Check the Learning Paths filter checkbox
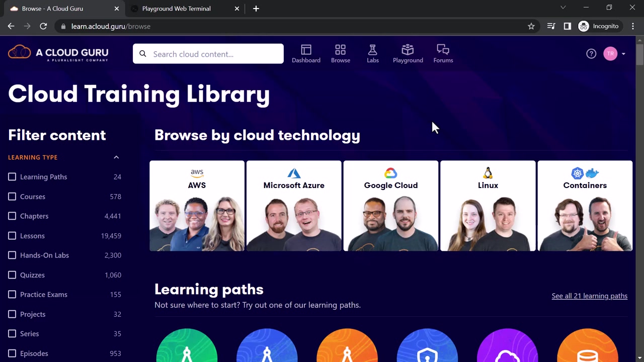Image resolution: width=644 pixels, height=362 pixels. (x=12, y=177)
